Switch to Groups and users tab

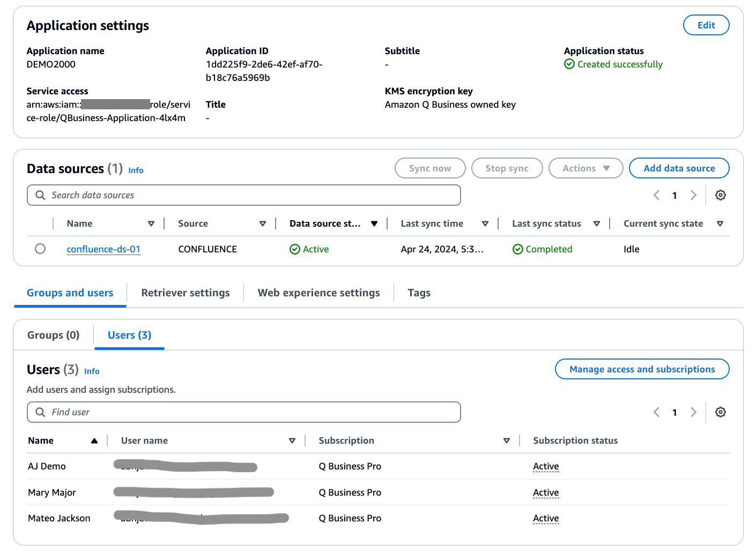click(70, 293)
